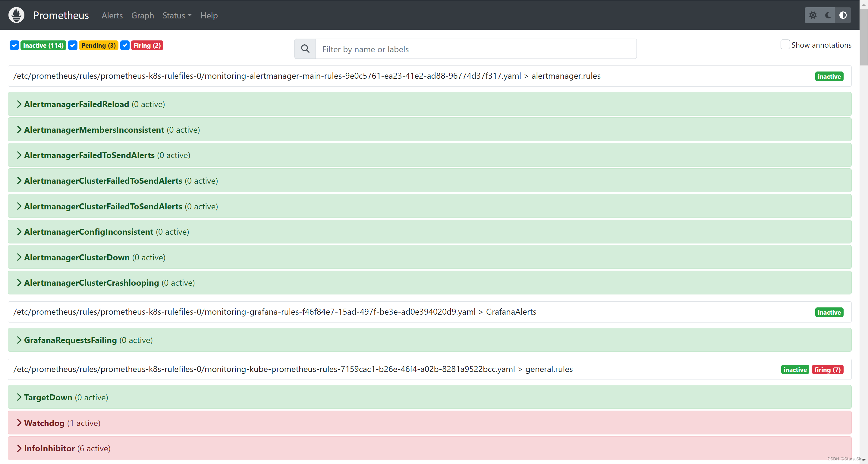Switch to light theme sun icon

point(813,15)
